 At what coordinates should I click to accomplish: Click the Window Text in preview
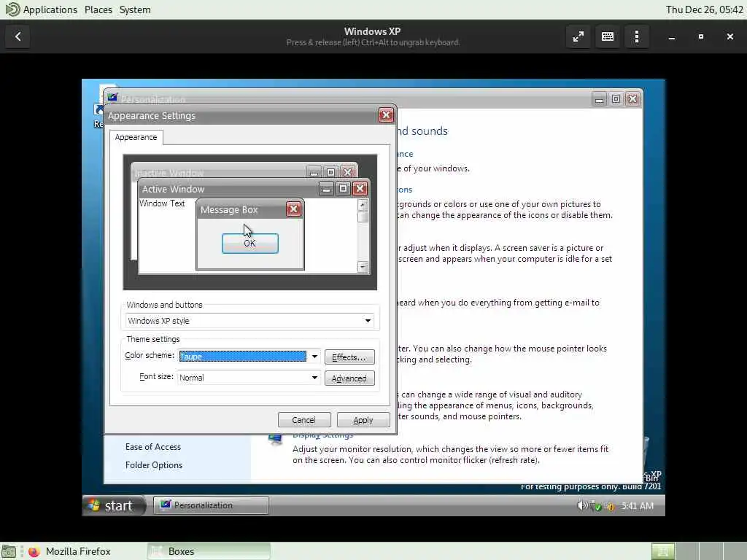(162, 203)
